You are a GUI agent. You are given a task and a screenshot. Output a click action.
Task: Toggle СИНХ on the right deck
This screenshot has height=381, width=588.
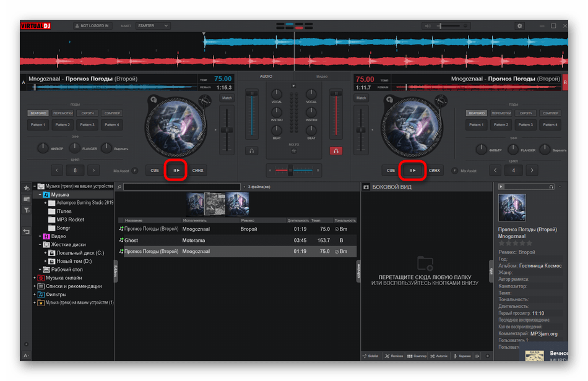point(435,170)
